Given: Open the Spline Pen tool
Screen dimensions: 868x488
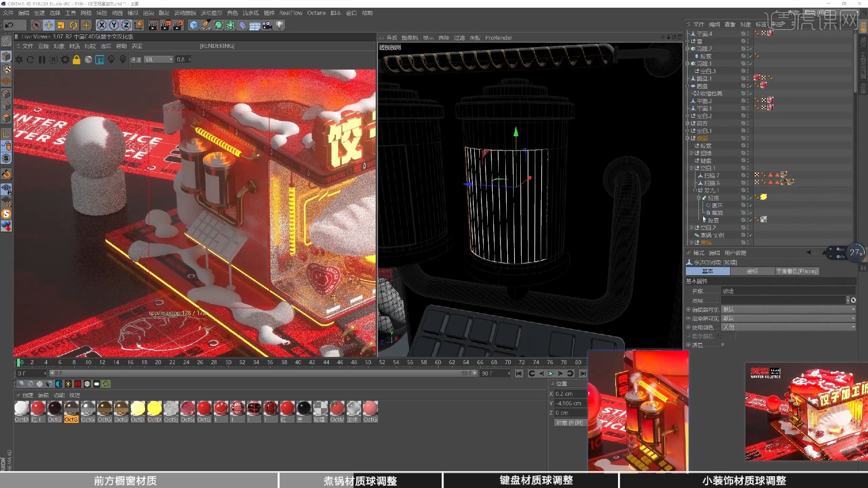Looking at the screenshot, I should click(x=206, y=25).
